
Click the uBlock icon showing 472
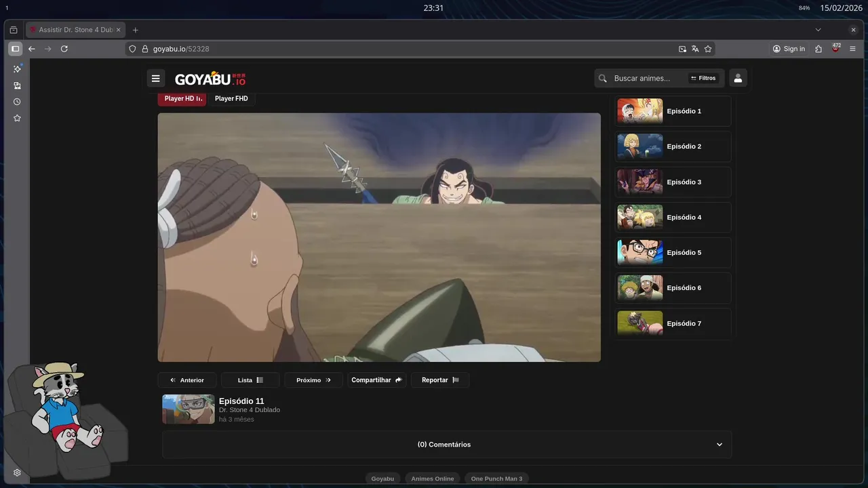pyautogui.click(x=835, y=48)
